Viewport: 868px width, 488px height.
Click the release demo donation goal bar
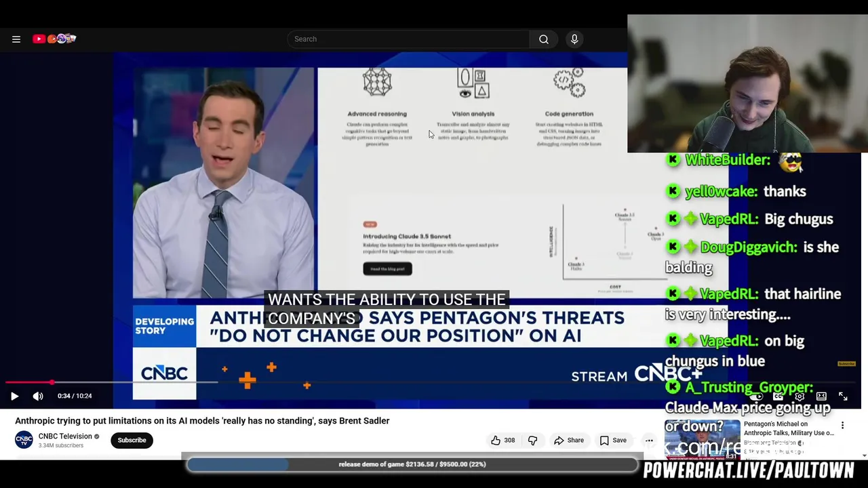pos(412,464)
